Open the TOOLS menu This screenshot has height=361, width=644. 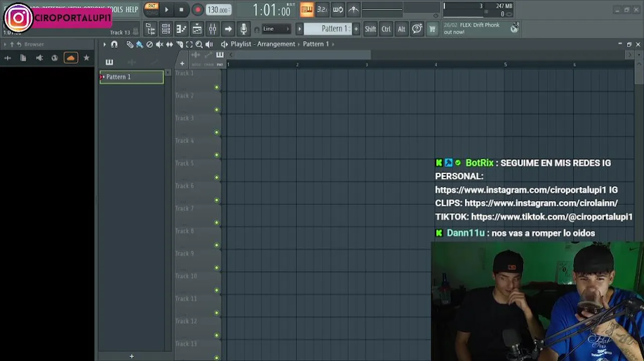tap(114, 10)
